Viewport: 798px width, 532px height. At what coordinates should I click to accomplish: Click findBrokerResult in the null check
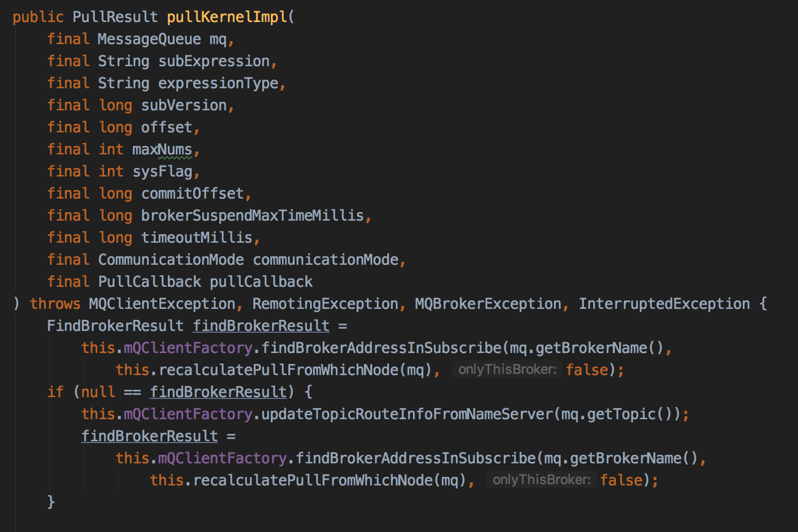point(218,392)
